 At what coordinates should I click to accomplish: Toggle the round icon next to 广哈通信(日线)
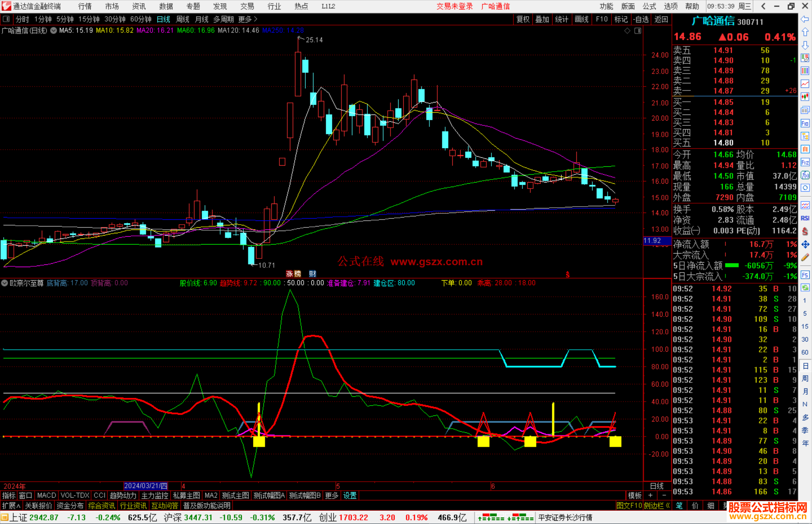pyautogui.click(x=53, y=30)
